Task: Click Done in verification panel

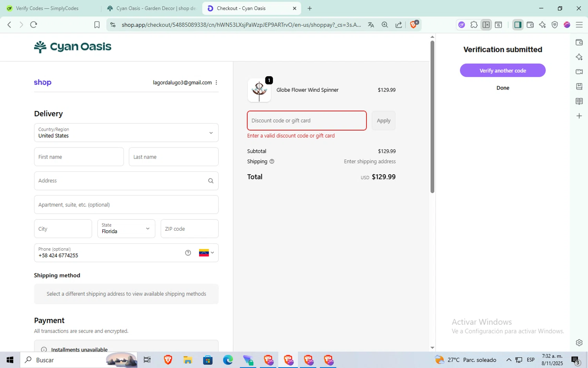Action: pos(503,88)
